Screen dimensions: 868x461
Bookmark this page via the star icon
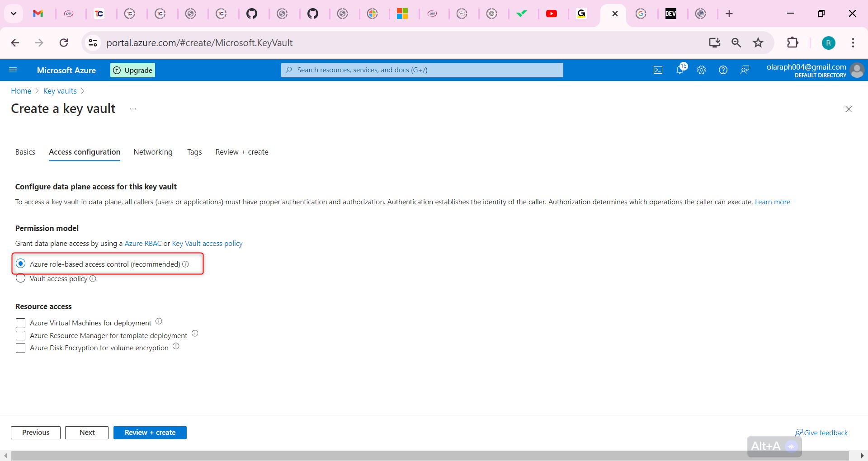coord(758,42)
